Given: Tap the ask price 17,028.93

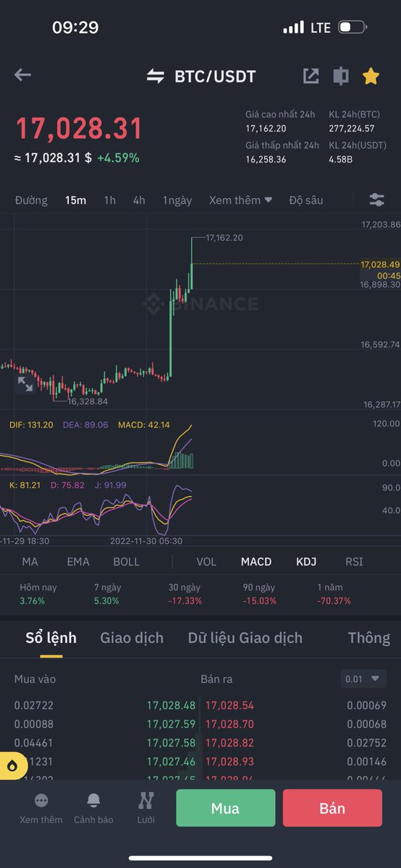Looking at the screenshot, I should (230, 762).
